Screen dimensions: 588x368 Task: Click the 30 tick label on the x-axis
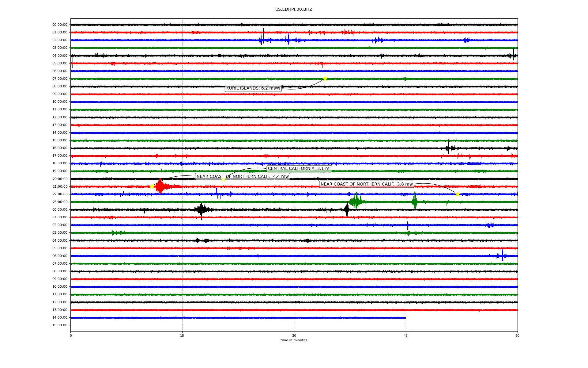tap(294, 335)
